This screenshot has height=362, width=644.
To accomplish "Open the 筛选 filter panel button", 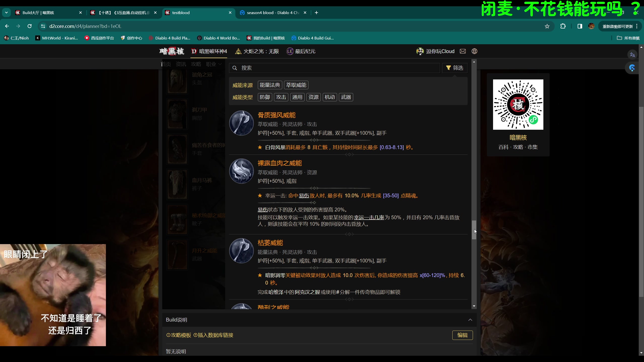I will [x=455, y=68].
